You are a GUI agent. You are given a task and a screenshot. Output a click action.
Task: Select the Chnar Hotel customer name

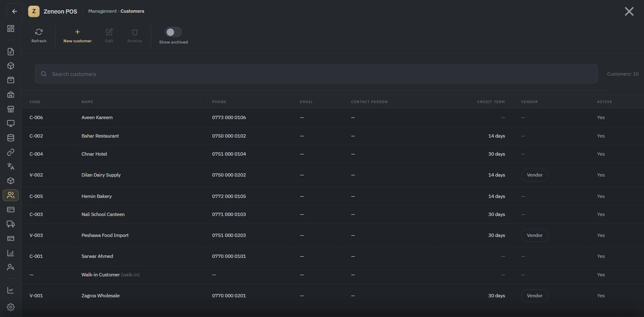point(94,154)
